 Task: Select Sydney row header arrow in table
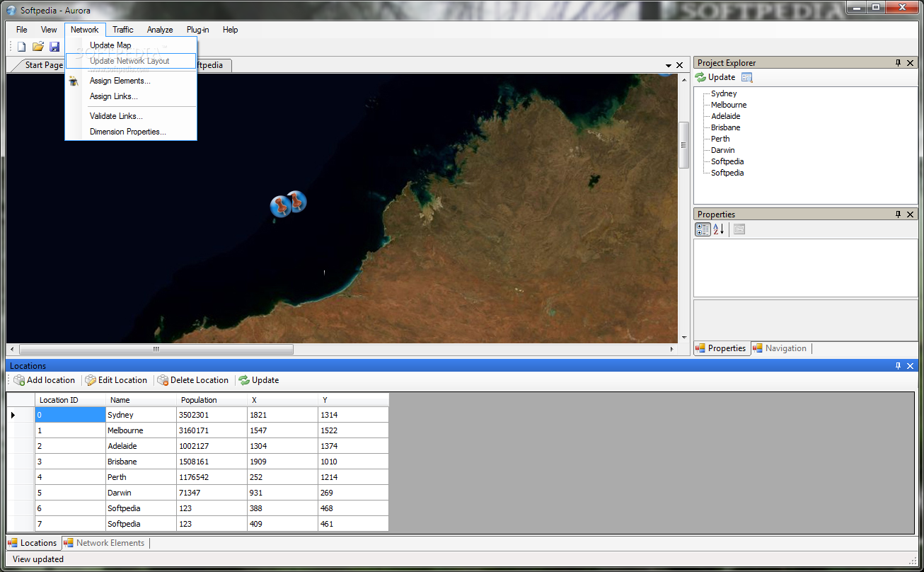tap(13, 415)
